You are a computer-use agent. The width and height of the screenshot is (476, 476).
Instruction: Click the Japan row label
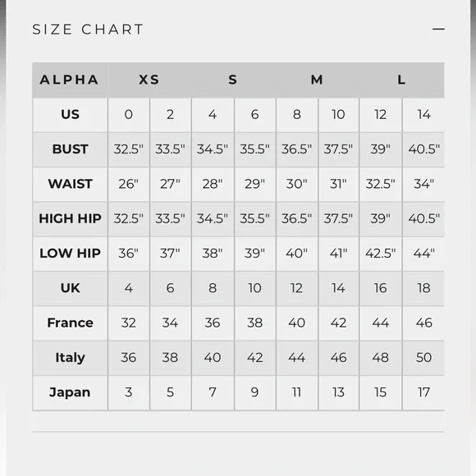pyautogui.click(x=70, y=392)
